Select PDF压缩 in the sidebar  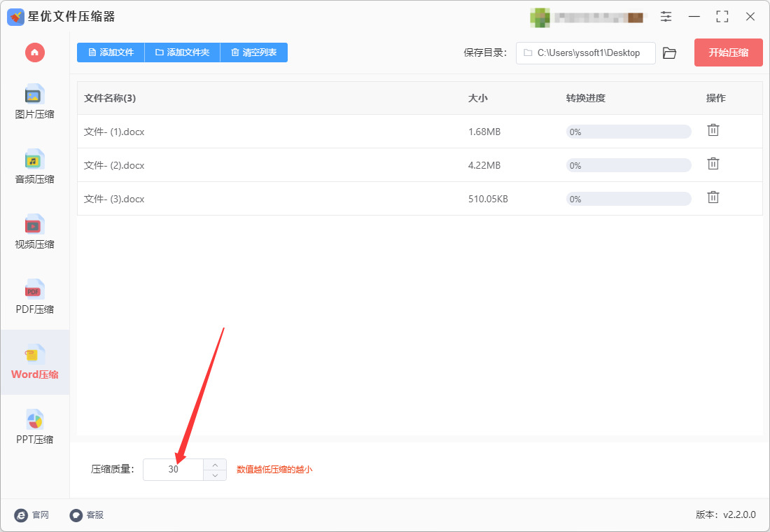coord(34,297)
